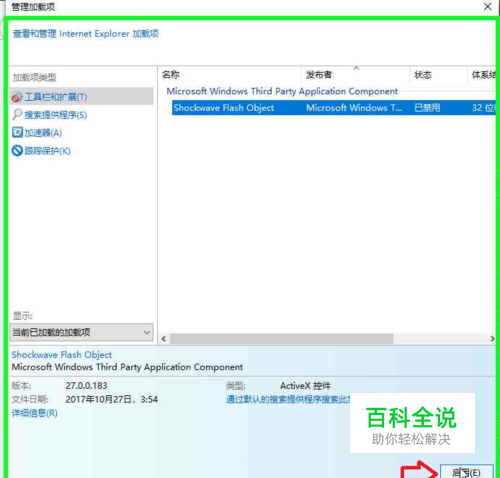Click the 32 位 architecture cell
500x478 pixels.
[x=483, y=108]
